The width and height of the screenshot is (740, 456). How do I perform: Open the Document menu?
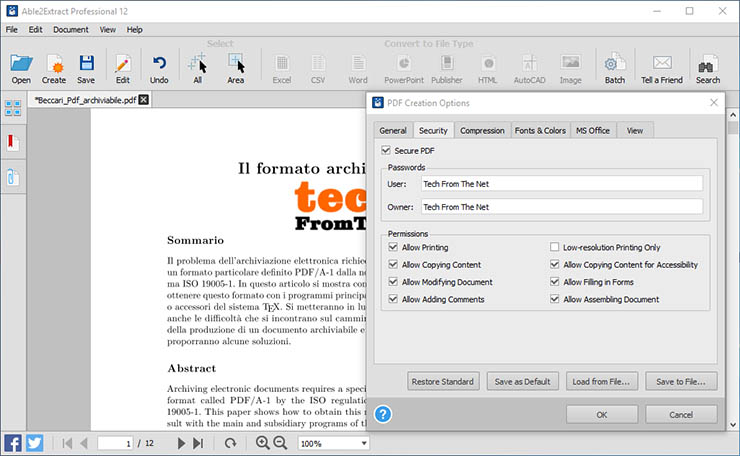click(x=71, y=30)
